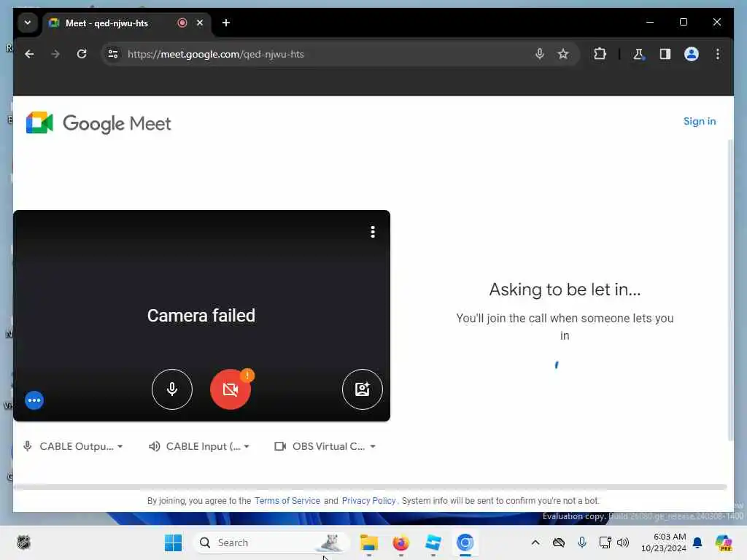
Task: Click the page vertical scrollbar
Action: click(x=730, y=290)
